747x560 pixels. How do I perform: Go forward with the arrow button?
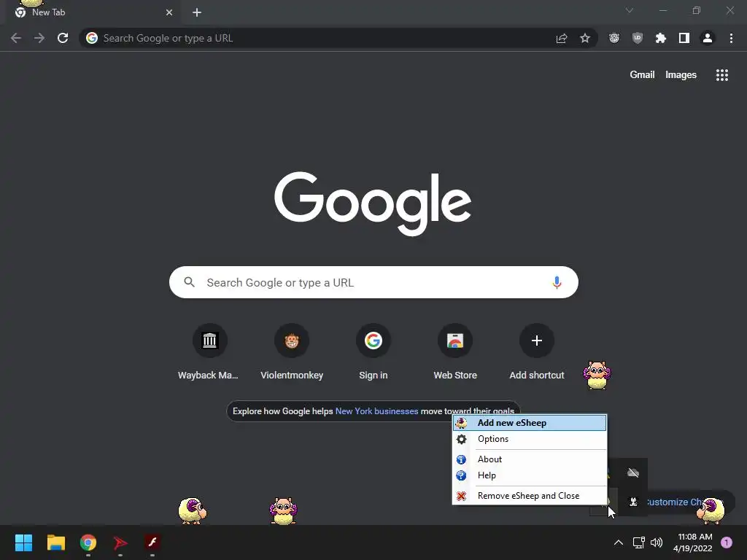pyautogui.click(x=39, y=38)
